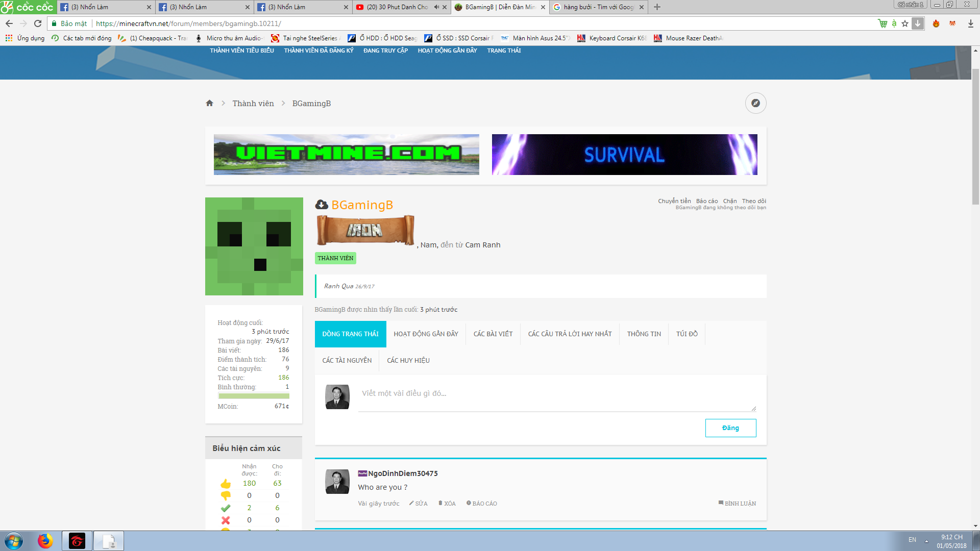Open Thành viên tiêu biểu menu item
The height and width of the screenshot is (551, 980).
click(242, 51)
